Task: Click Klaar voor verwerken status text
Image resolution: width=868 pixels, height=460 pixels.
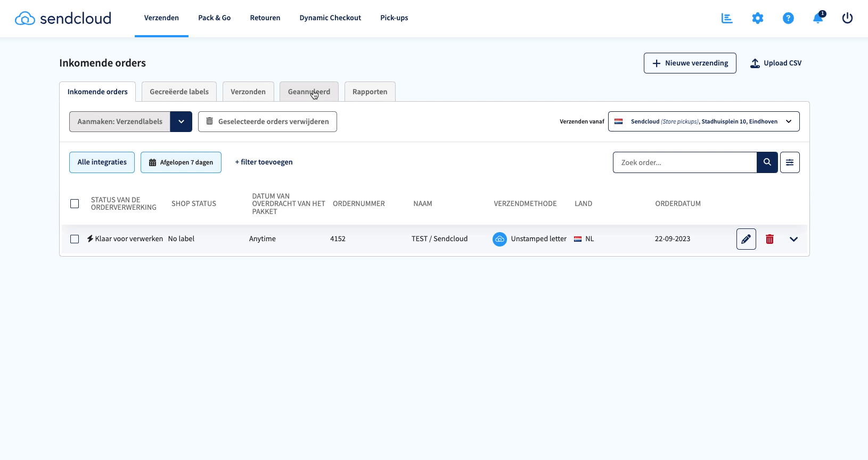Action: click(129, 239)
